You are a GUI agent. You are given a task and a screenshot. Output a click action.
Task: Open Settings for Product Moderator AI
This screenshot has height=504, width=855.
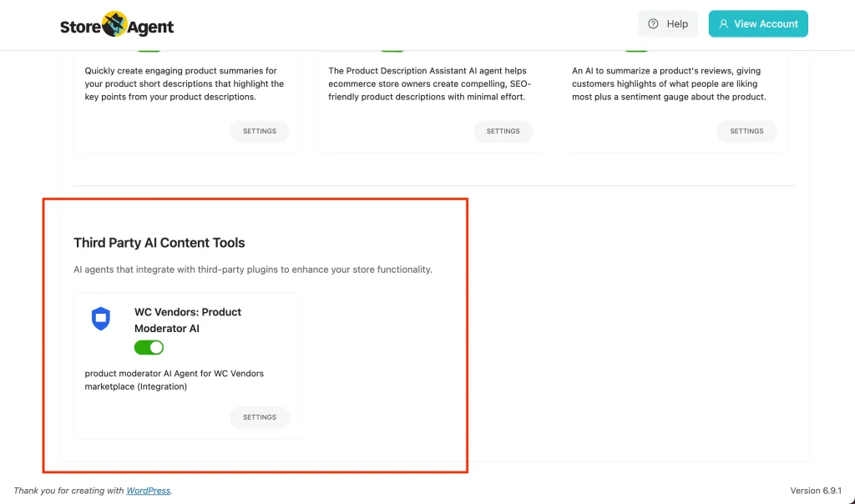coord(260,417)
